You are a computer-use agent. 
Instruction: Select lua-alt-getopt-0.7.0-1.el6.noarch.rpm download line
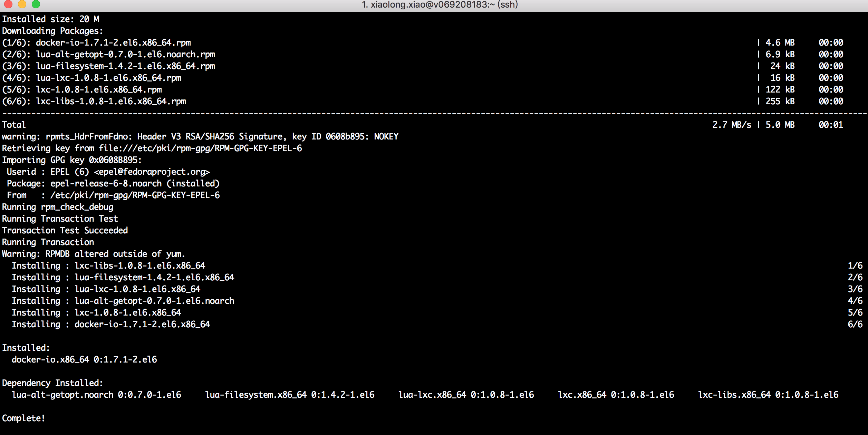click(108, 55)
